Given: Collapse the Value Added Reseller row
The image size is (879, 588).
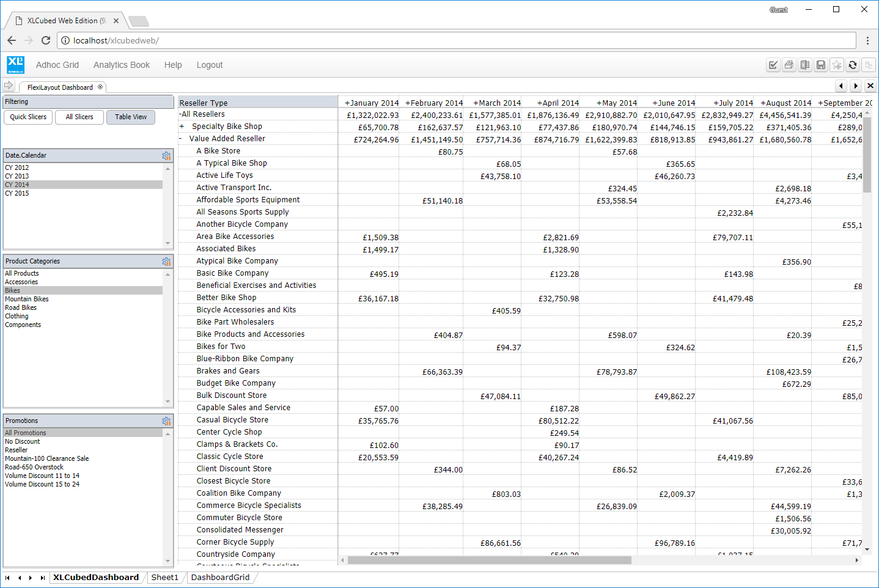Looking at the screenshot, I should tap(181, 139).
